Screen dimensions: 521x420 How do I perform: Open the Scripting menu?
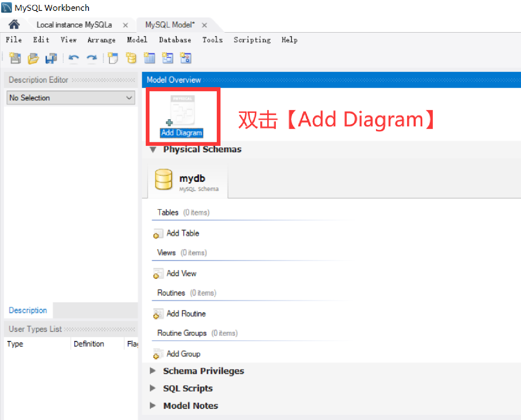coord(252,40)
